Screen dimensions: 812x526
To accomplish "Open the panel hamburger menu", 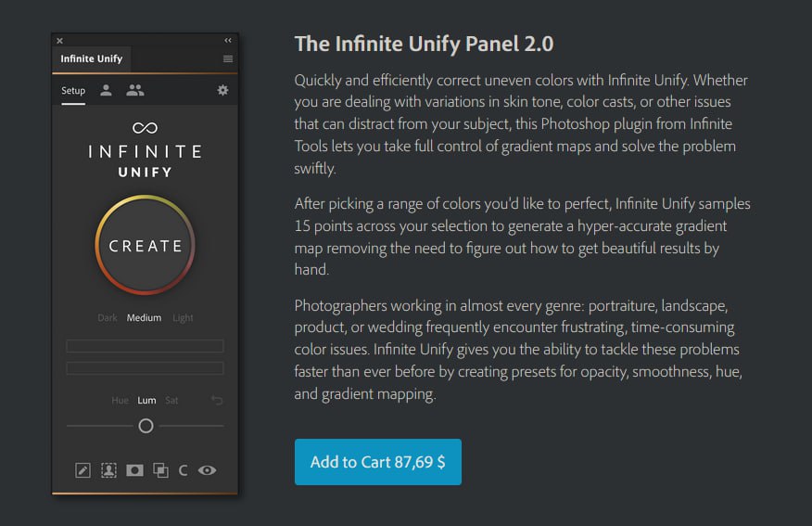I will [x=228, y=58].
